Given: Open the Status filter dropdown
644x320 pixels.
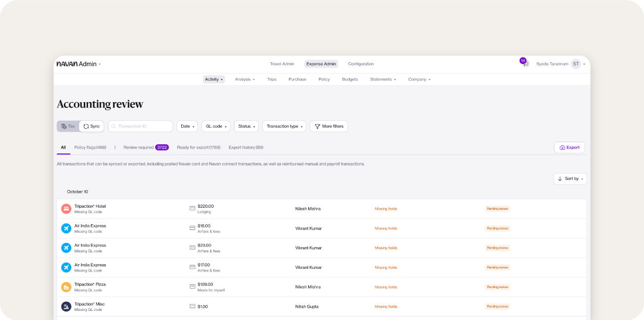Looking at the screenshot, I should pos(246,126).
